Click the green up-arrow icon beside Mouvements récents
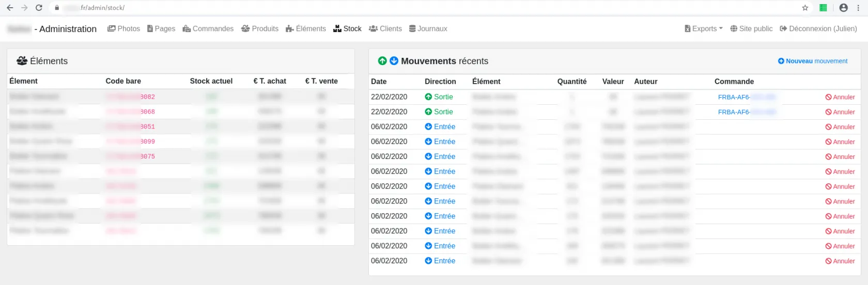Viewport: 868px width, 285px height. [x=382, y=61]
